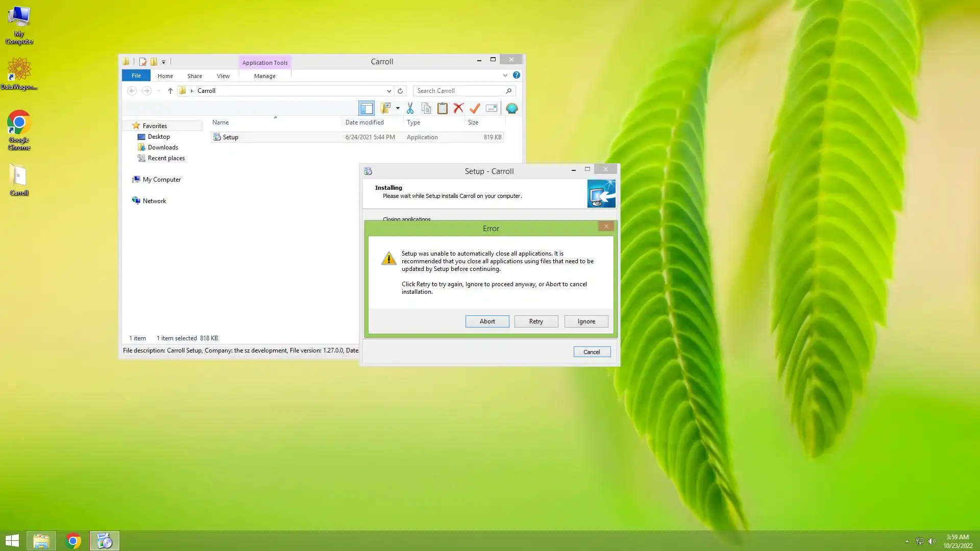The image size is (980, 551).
Task: Click the orange checkmark Properties icon
Action: (x=475, y=108)
